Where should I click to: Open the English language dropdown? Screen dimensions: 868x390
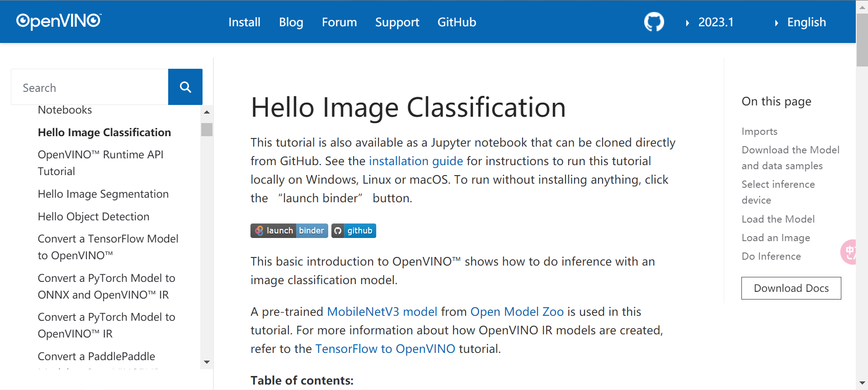pyautogui.click(x=801, y=22)
